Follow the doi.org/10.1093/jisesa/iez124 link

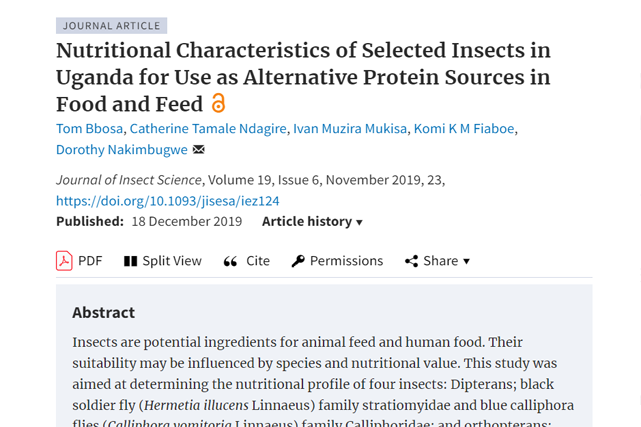click(x=168, y=201)
